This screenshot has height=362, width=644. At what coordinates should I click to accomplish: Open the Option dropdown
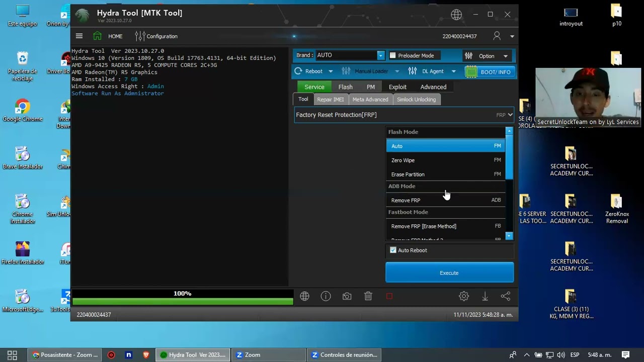[487, 56]
